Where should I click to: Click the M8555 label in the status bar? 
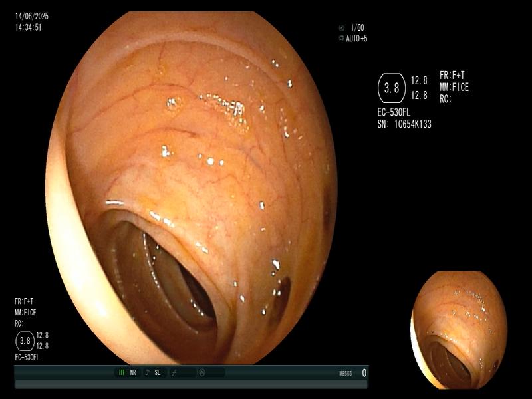[x=345, y=374]
